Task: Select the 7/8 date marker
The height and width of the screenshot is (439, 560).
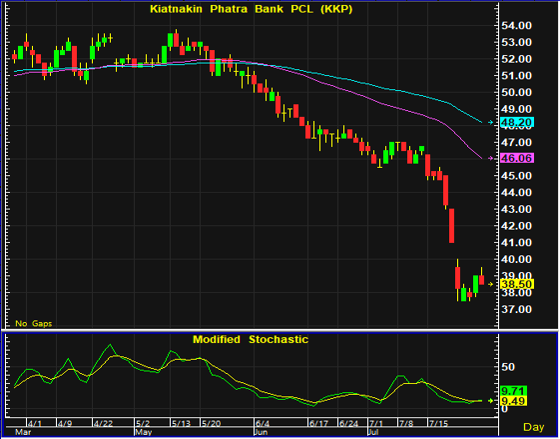Action: pos(406,424)
